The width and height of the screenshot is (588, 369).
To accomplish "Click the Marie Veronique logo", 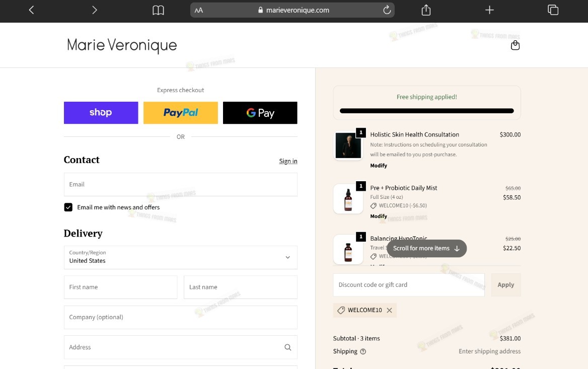I will (122, 45).
